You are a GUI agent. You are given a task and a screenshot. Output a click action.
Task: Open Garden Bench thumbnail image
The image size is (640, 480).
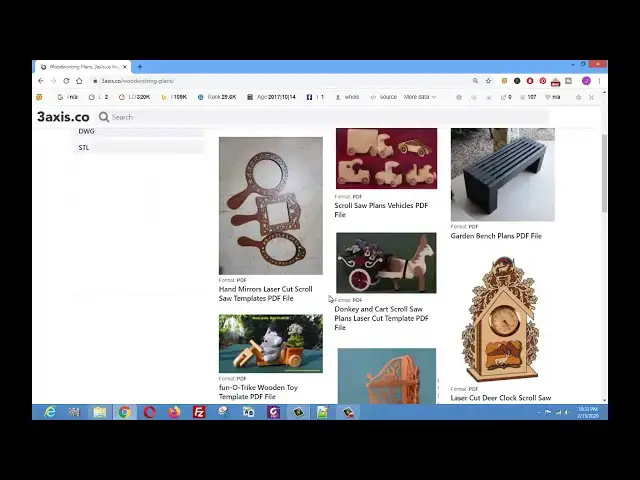[502, 175]
